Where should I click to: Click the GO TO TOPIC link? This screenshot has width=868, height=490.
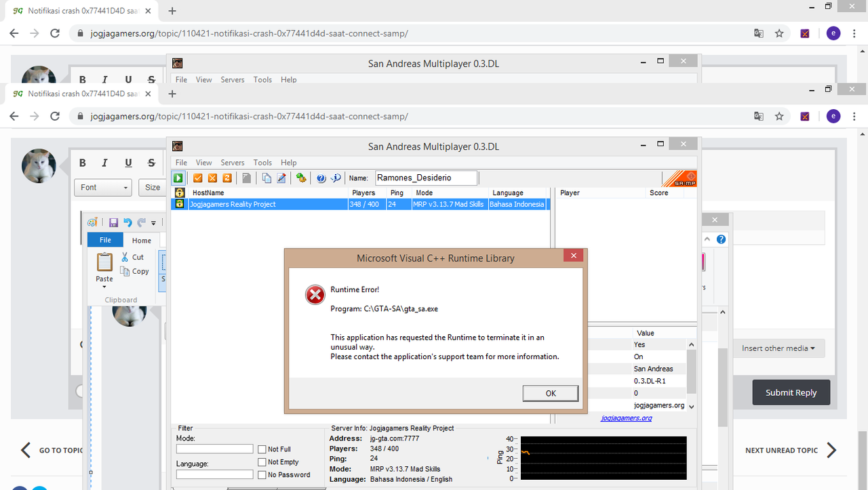(52, 450)
